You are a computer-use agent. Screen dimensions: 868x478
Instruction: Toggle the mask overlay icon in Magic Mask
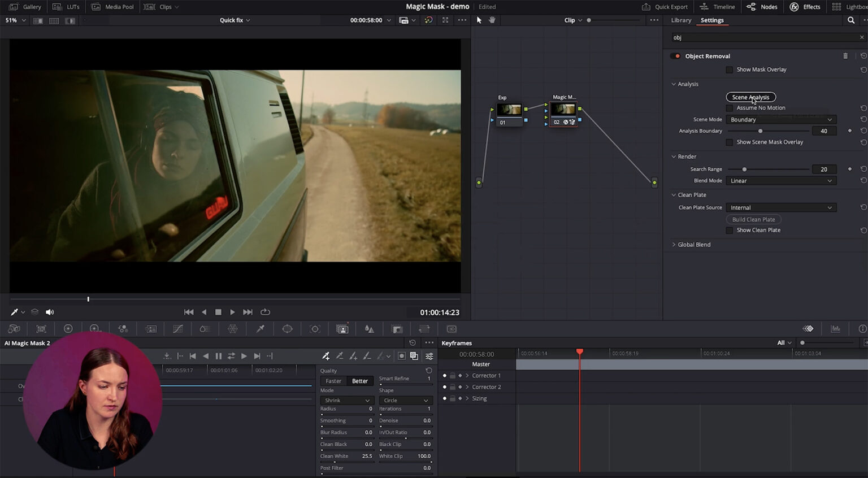click(414, 356)
